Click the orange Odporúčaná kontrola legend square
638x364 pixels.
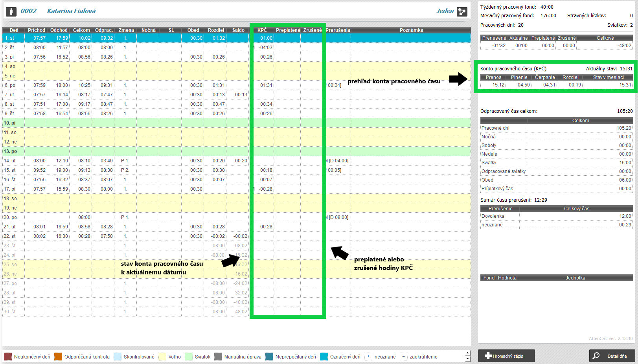pos(58,357)
